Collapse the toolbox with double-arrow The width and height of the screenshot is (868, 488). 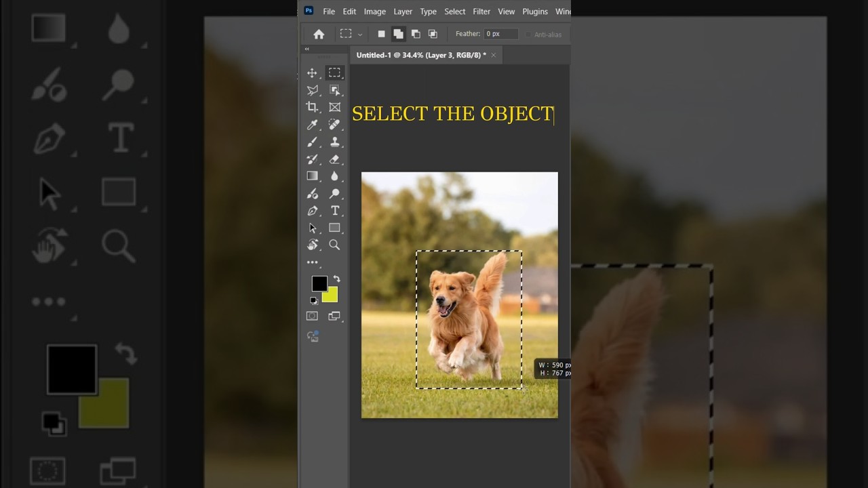click(x=307, y=49)
